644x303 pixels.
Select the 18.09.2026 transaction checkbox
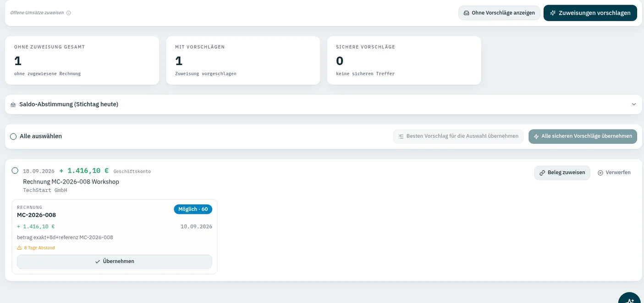(15, 171)
